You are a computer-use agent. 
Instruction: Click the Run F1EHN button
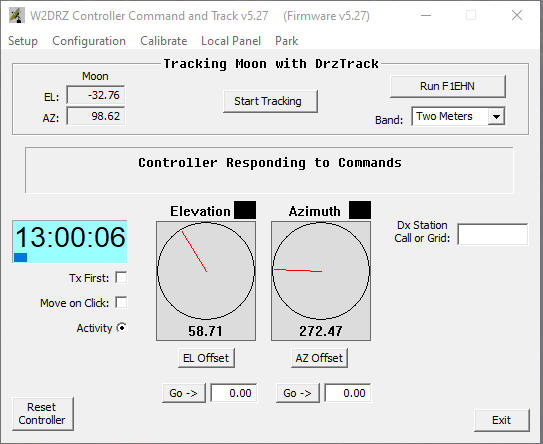coord(447,86)
